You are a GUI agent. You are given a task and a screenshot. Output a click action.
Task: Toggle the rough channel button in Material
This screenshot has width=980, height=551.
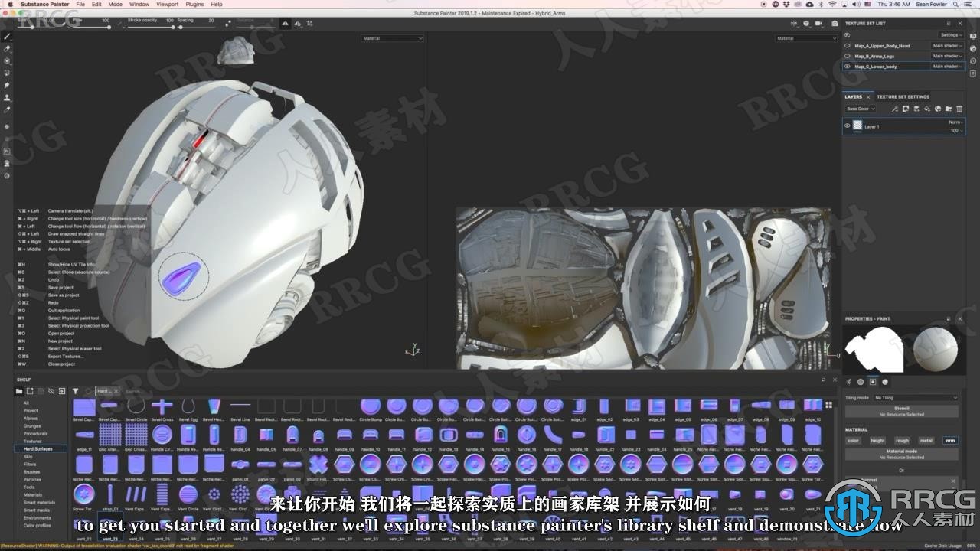click(903, 440)
